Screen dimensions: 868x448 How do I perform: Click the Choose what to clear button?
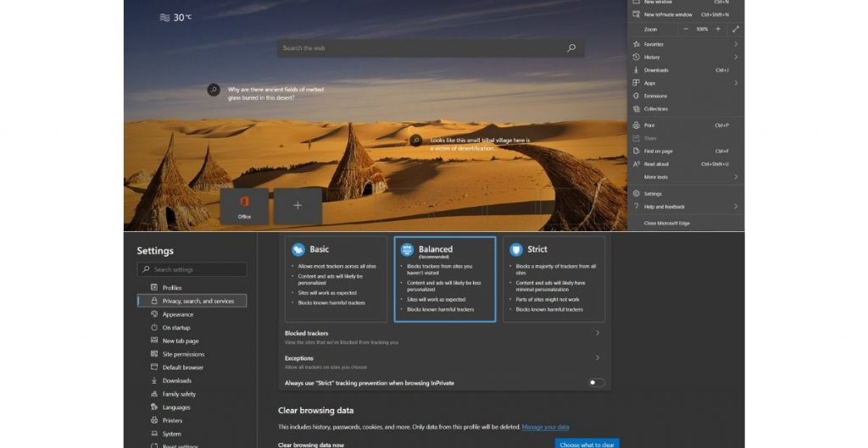tap(587, 444)
